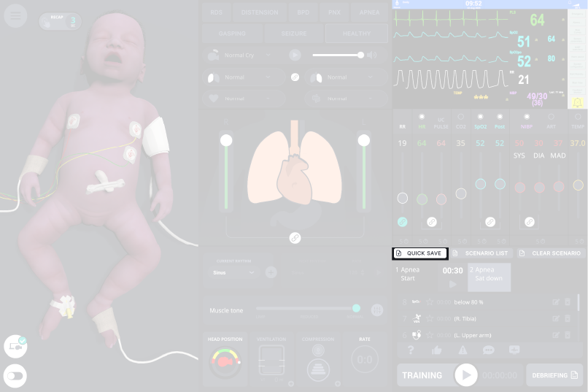Screen dimensions: 588x392
Task: Open the Scenario List
Action: point(481,253)
